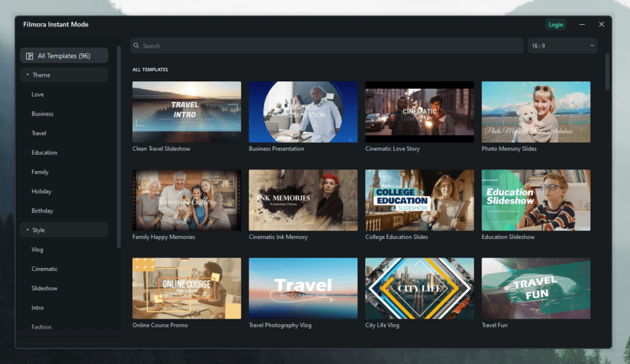630x364 pixels.
Task: Select the Love theme category
Action: (x=38, y=95)
